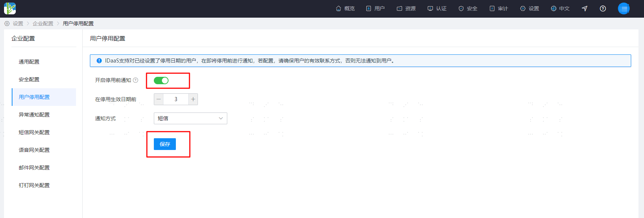Click help tooltip icon beside 开启停用前通知

(x=135, y=80)
